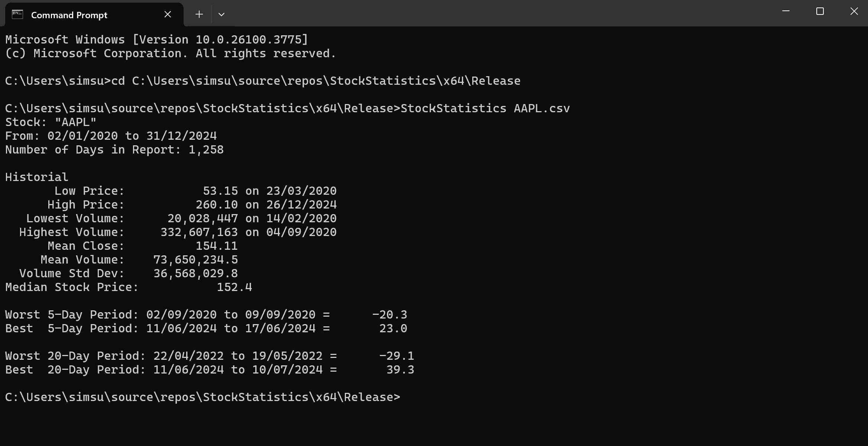Image resolution: width=868 pixels, height=446 pixels.
Task: Click the 1,258 days in report number
Action: coord(206,150)
